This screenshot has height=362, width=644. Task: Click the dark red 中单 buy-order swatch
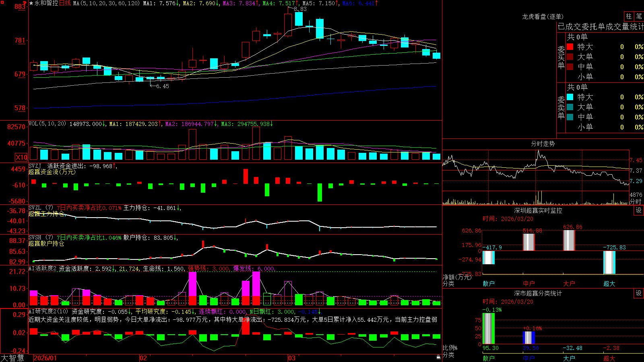(x=570, y=67)
